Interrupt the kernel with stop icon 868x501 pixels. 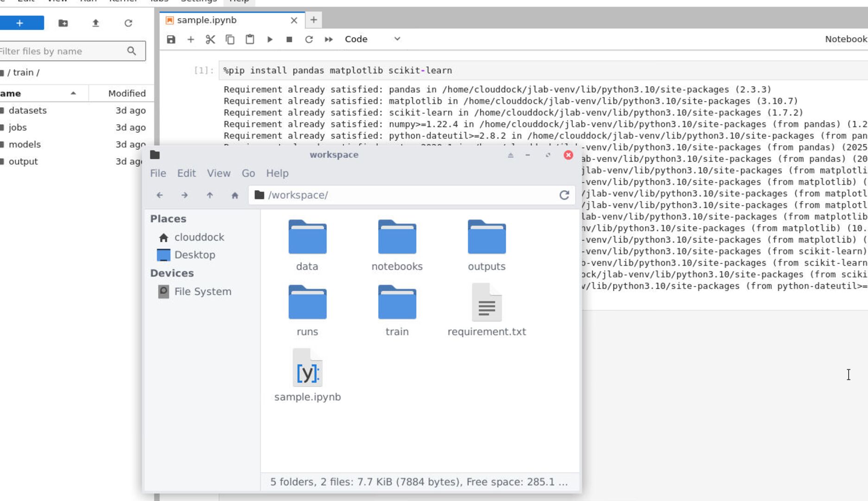click(289, 39)
